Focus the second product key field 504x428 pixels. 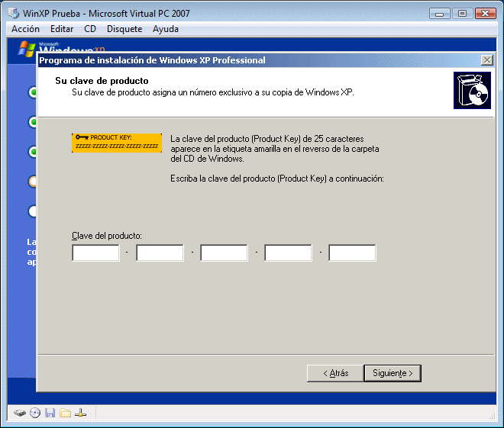[x=160, y=253]
